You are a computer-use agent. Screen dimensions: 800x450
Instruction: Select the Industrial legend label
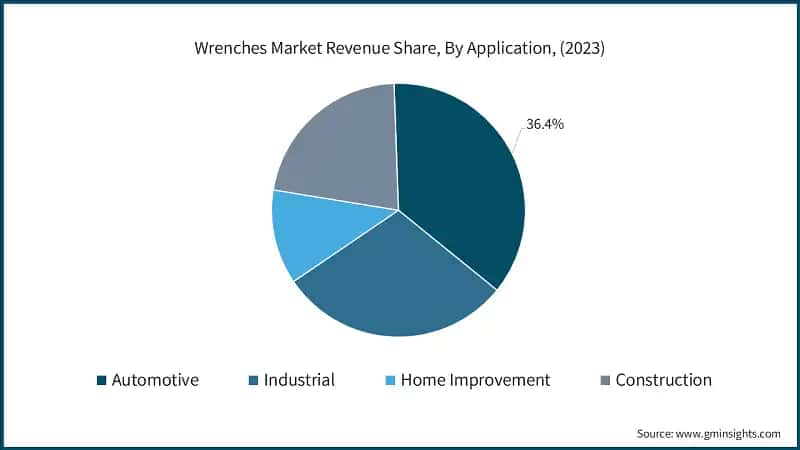299,380
